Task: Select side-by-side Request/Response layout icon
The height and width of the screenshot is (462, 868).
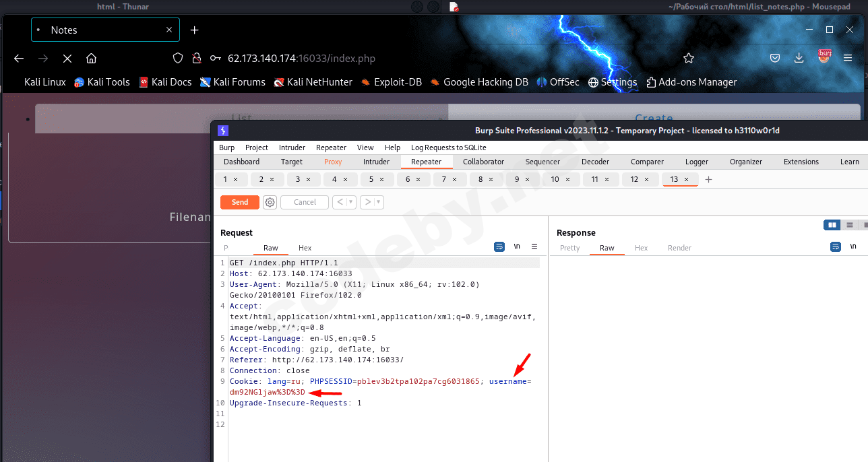Action: coord(832,224)
